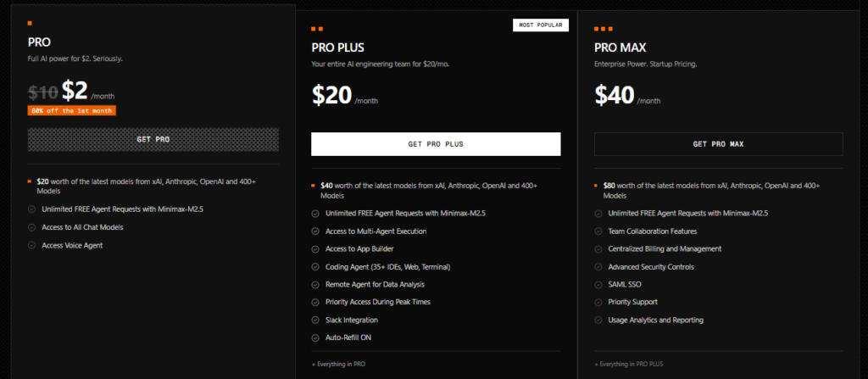868x379 pixels.
Task: Click the Everything in PRO PLUS link
Action: pos(629,365)
